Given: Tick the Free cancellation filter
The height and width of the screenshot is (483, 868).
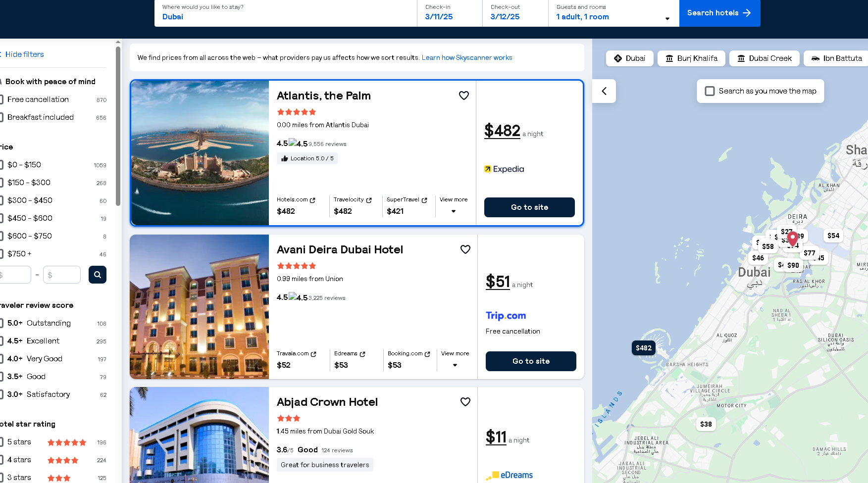Looking at the screenshot, I should coord(2,99).
